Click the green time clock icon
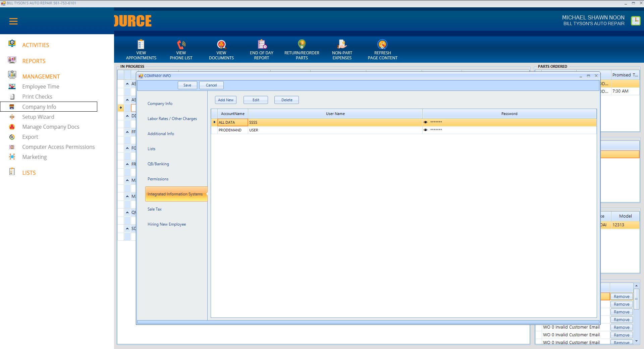 pyautogui.click(x=635, y=21)
